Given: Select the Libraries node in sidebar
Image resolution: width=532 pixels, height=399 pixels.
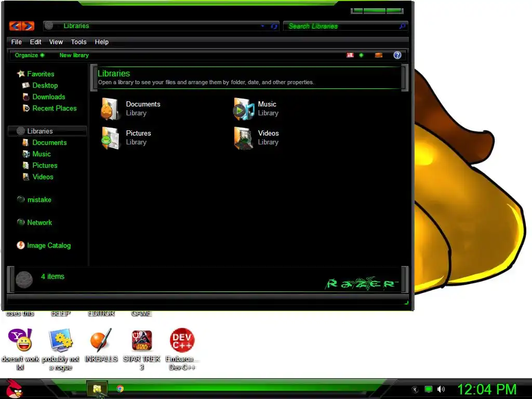Looking at the screenshot, I should coord(47,131).
